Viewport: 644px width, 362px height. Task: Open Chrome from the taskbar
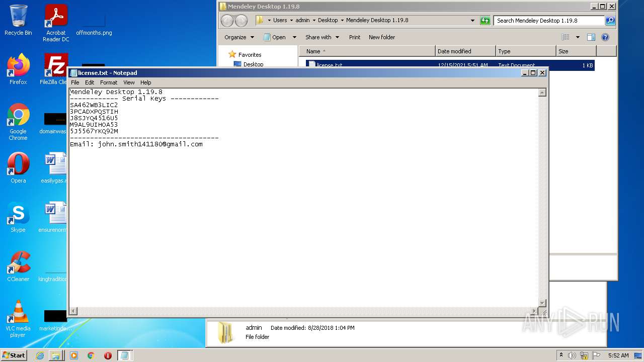coord(91,355)
